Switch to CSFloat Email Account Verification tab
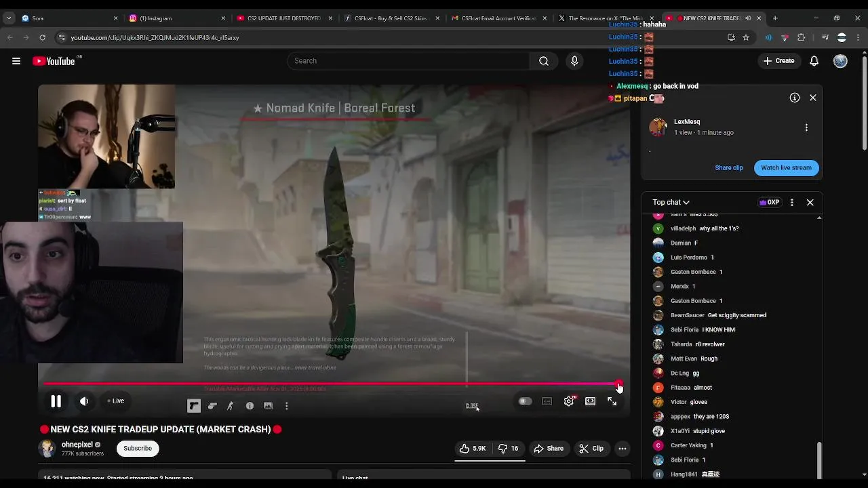Image resolution: width=868 pixels, height=488 pixels. (498, 18)
